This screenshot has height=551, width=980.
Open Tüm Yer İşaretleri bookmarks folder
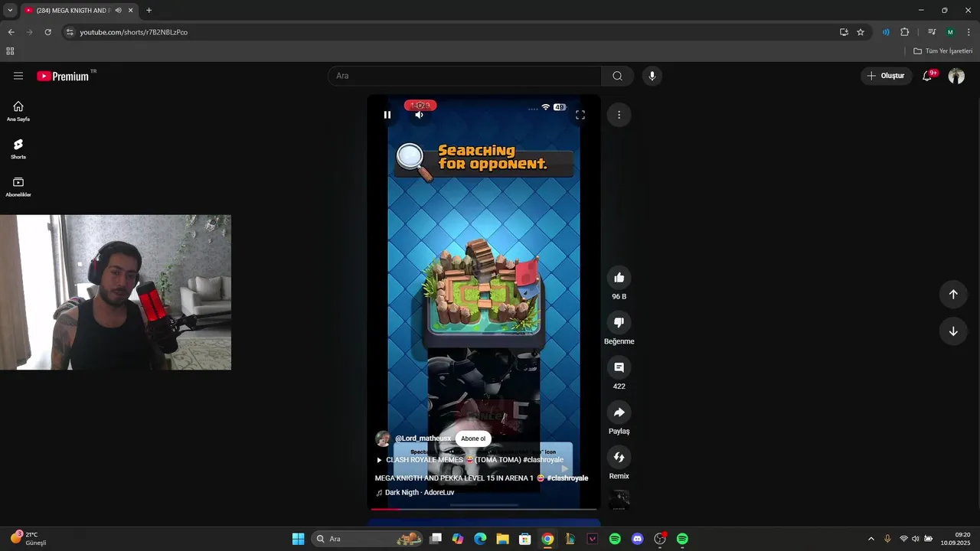pyautogui.click(x=943, y=51)
